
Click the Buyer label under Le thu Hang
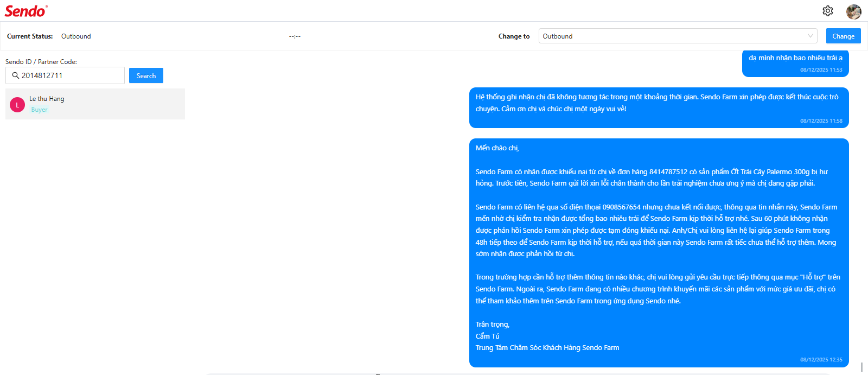pyautogui.click(x=39, y=110)
